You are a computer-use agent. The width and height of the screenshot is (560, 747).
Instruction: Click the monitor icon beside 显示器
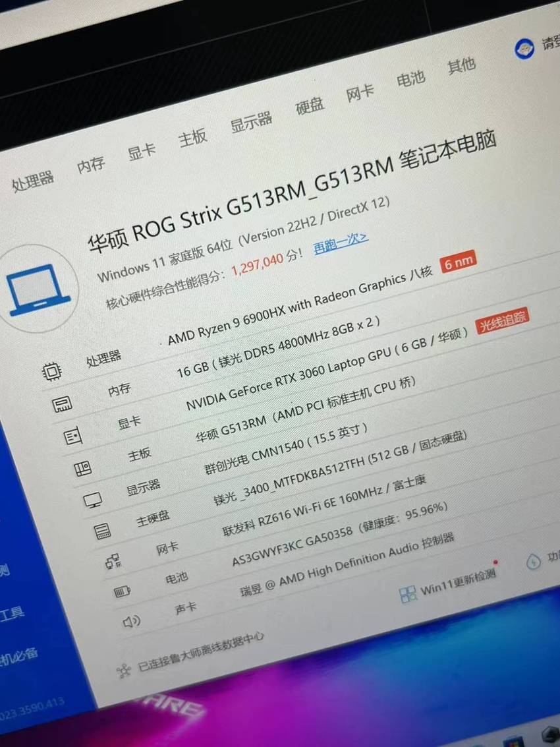point(92,500)
